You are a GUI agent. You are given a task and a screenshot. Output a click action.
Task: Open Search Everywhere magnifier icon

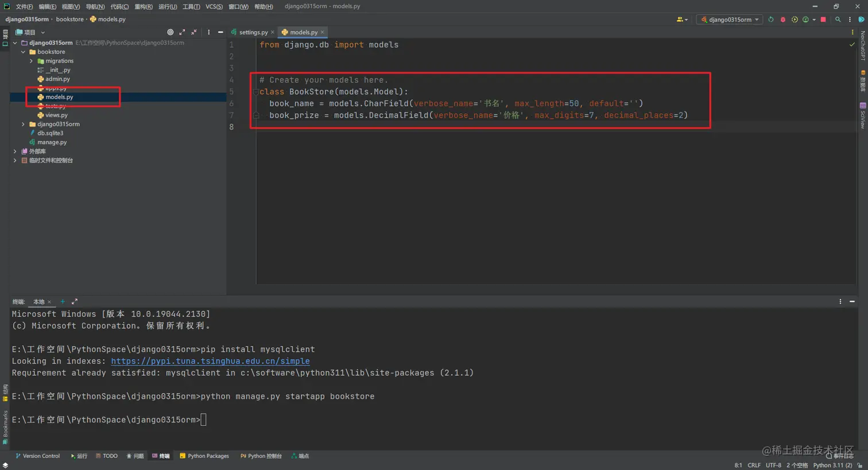click(838, 20)
